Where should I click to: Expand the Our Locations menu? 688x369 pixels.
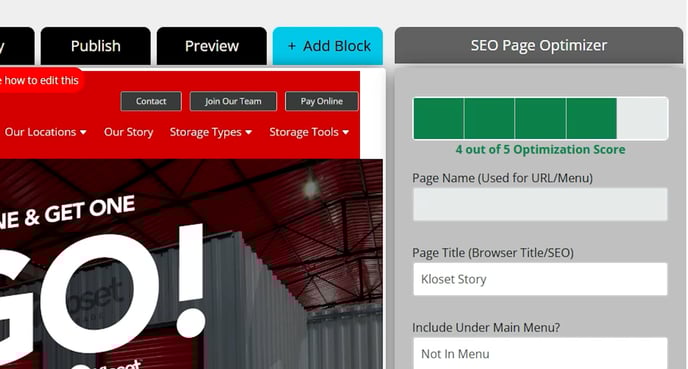click(x=46, y=132)
